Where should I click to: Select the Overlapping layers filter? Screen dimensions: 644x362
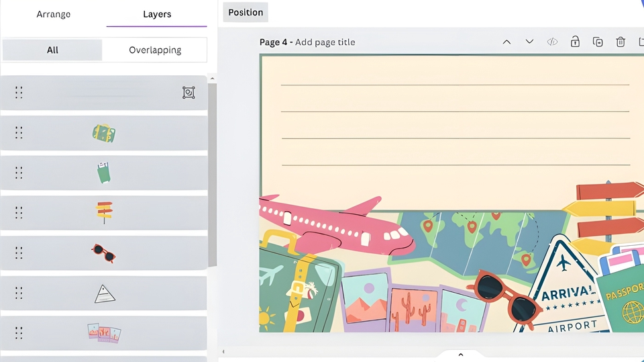[155, 50]
